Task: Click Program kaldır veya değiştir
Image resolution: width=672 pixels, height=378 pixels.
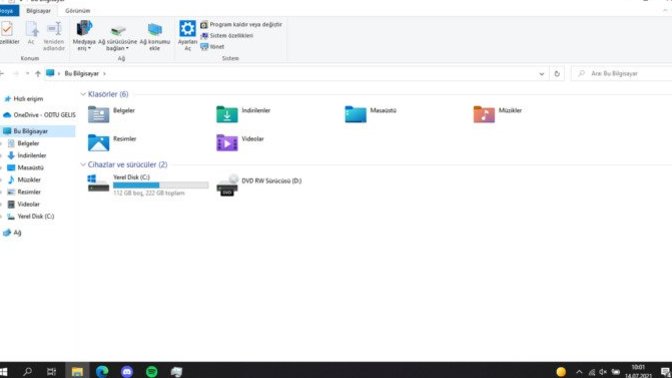Action: pos(241,24)
